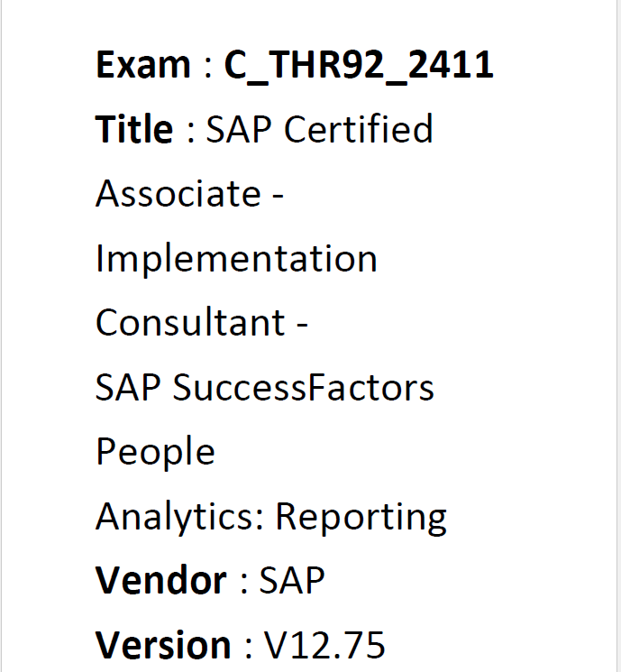Click "SAP" directly before "SuccessFactors"
The height and width of the screenshot is (672, 621).
pyautogui.click(x=129, y=388)
